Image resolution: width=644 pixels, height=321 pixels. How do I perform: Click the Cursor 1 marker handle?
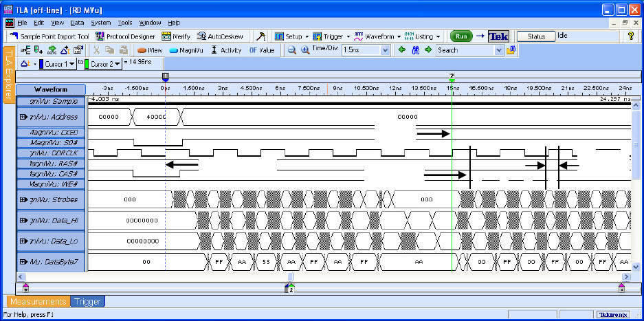click(165, 76)
